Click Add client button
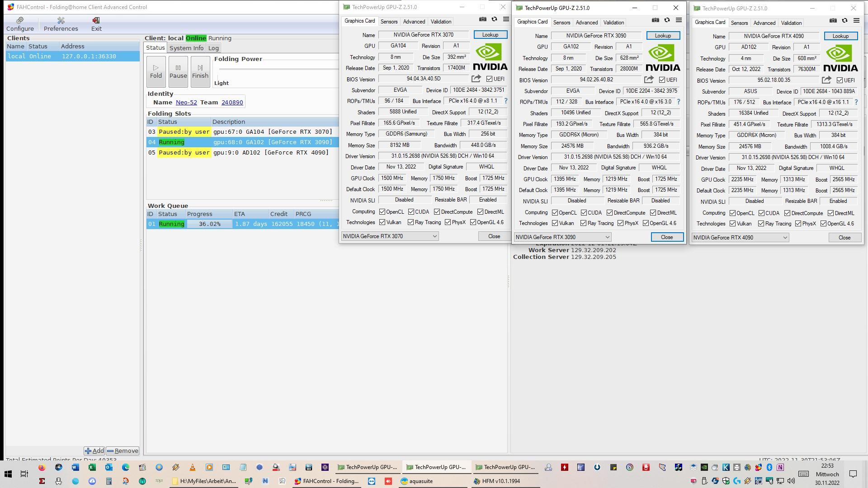Screen dimensions: 868x488 click(x=94, y=451)
